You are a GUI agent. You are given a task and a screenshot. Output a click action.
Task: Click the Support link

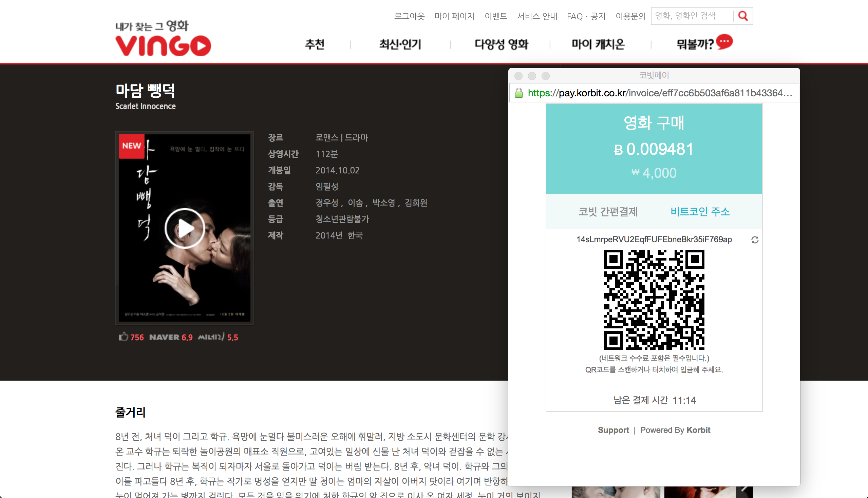tap(614, 430)
